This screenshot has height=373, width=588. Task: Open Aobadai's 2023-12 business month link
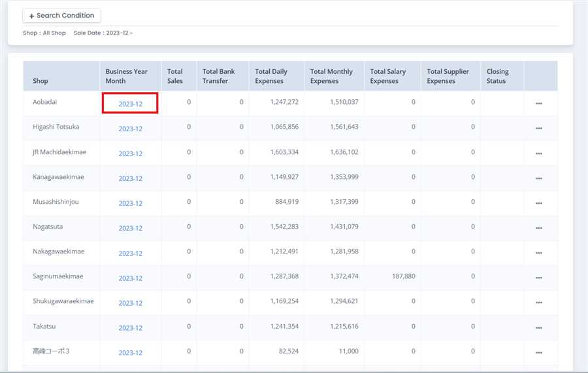click(x=130, y=104)
